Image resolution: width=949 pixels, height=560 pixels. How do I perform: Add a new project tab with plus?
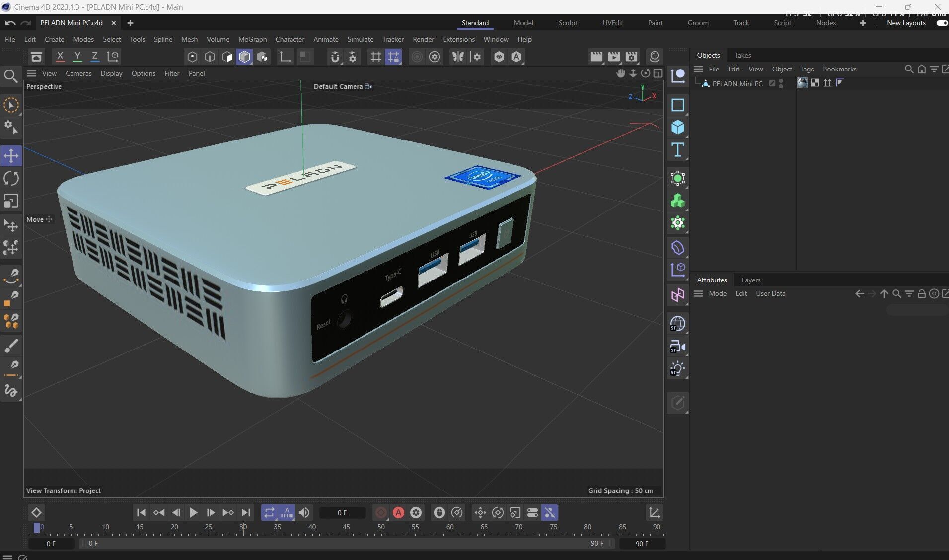pos(130,23)
